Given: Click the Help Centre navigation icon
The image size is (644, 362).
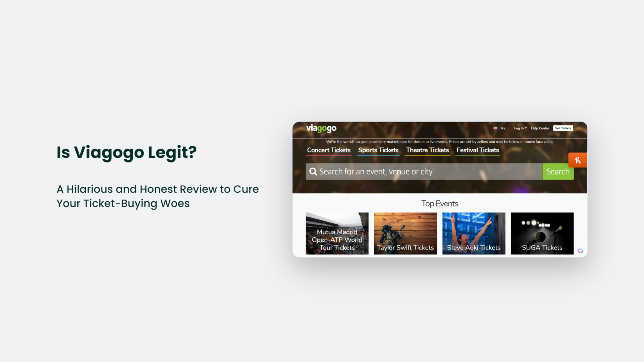Looking at the screenshot, I should [x=540, y=128].
